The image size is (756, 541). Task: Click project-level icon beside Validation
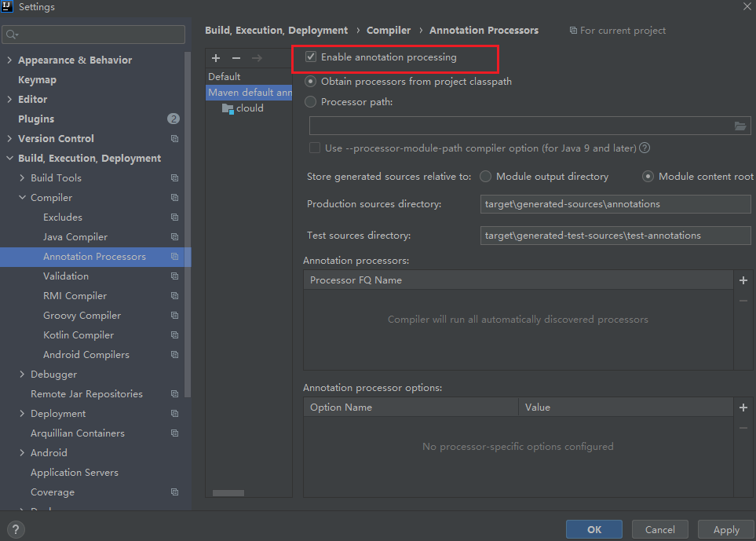coord(174,276)
